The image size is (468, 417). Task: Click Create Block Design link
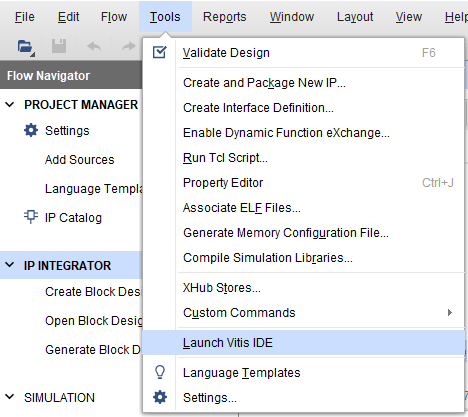click(93, 292)
